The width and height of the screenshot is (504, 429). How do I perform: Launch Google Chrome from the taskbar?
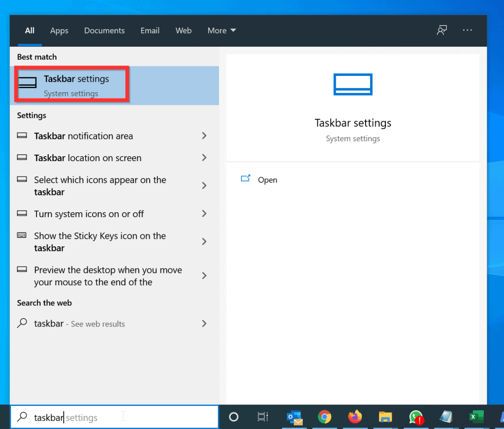click(x=325, y=417)
